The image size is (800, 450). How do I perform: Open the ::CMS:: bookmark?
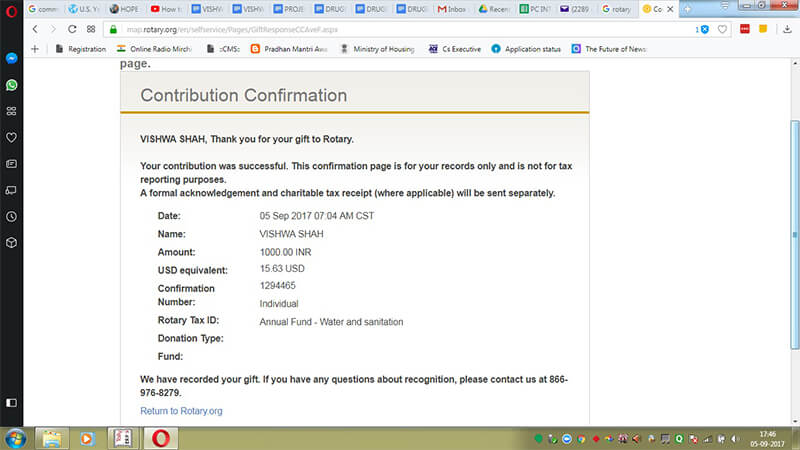click(x=223, y=49)
